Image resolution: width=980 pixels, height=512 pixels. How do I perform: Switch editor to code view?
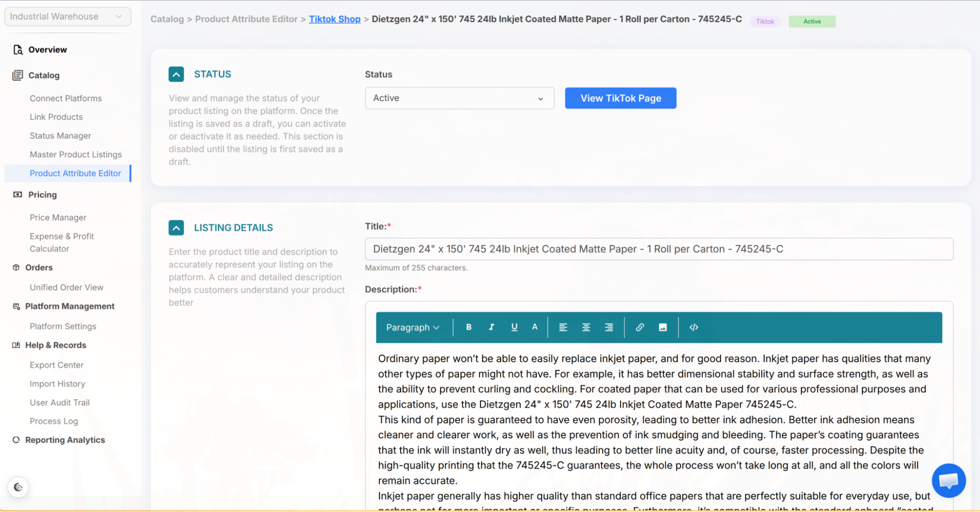click(x=694, y=327)
